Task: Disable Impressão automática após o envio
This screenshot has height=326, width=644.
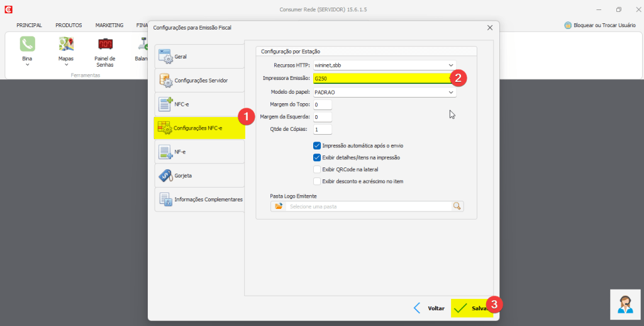Action: (x=317, y=145)
